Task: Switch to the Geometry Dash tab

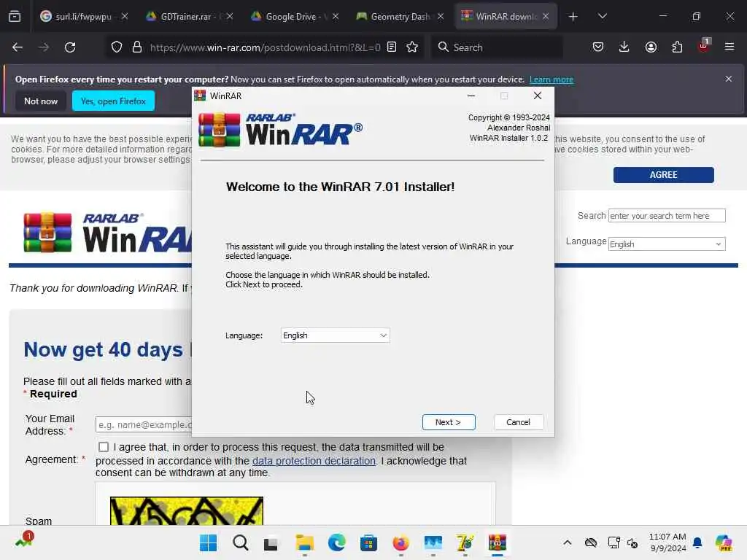Action: coord(399,16)
